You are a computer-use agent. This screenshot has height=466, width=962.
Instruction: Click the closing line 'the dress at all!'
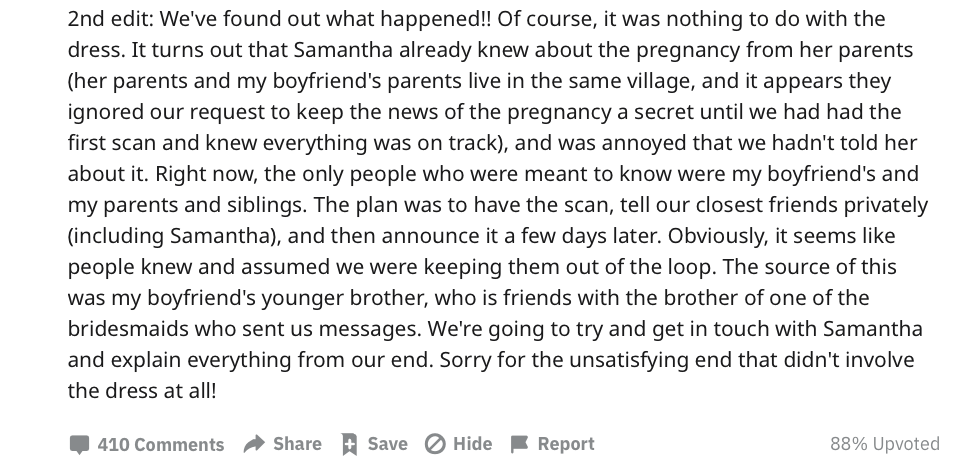click(142, 391)
